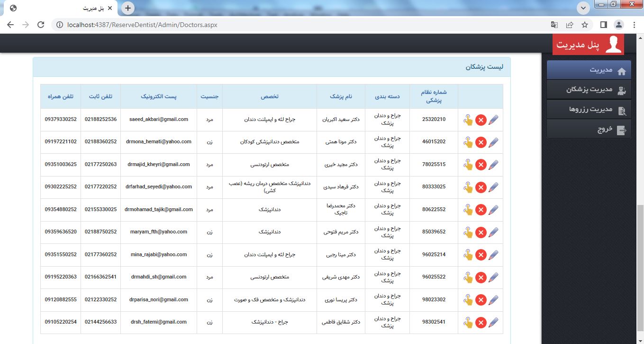Click hand pointer icon for row 96025214
Viewport: 644px width, 344px height.
point(468,255)
